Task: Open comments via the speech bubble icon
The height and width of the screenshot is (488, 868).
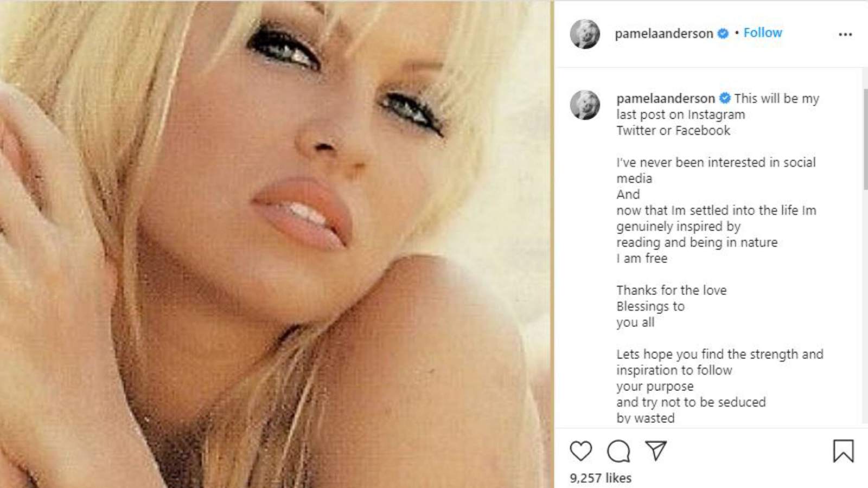Action: [618, 451]
